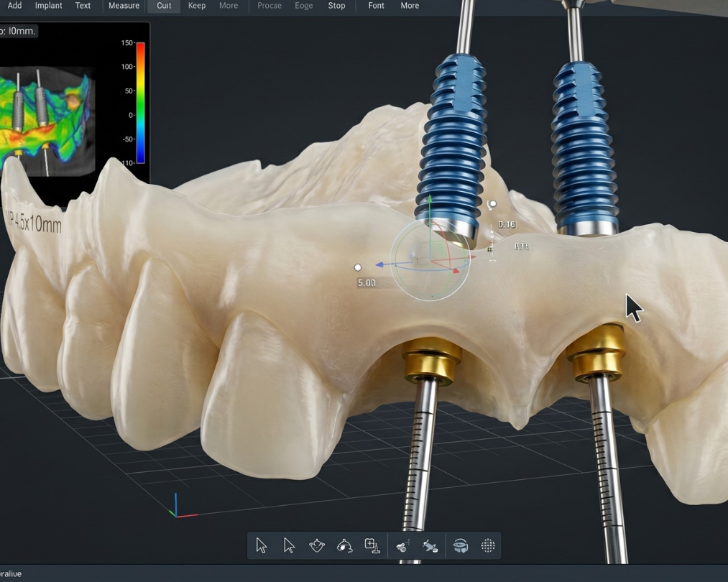728x582 pixels.
Task: Click the white handle dot next to 5.00
Action: click(357, 267)
